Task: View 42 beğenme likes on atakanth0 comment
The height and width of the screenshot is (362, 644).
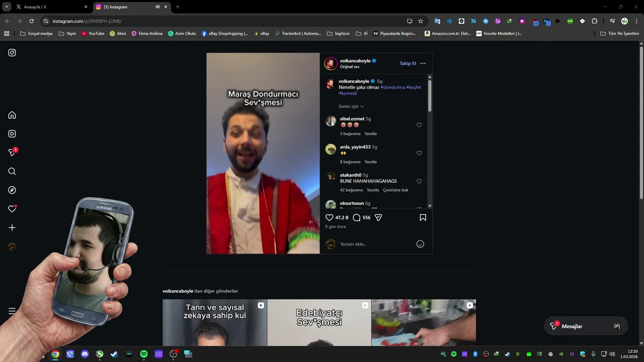Action: pos(351,190)
